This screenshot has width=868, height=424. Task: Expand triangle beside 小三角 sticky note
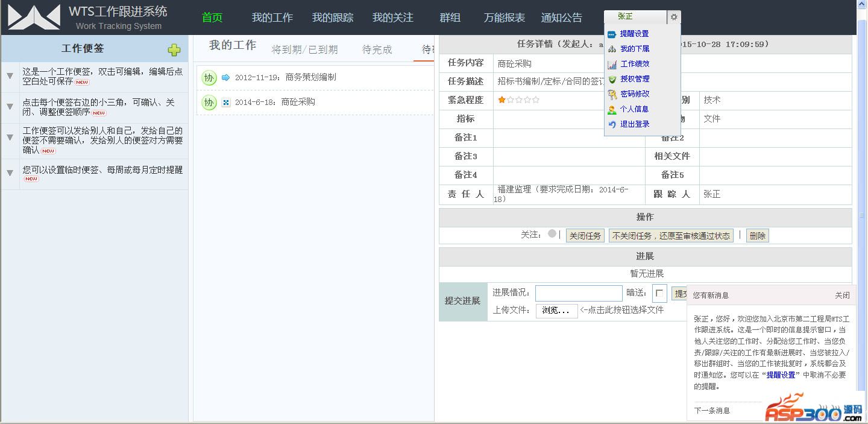point(10,107)
